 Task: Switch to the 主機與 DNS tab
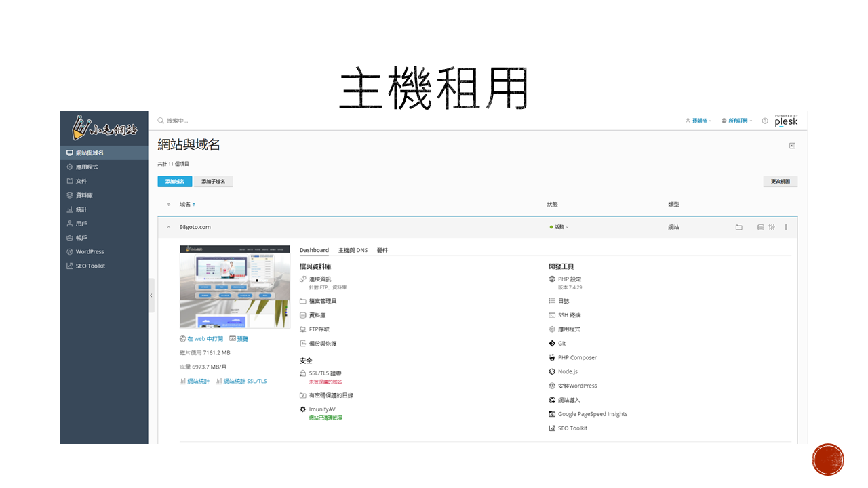point(353,251)
